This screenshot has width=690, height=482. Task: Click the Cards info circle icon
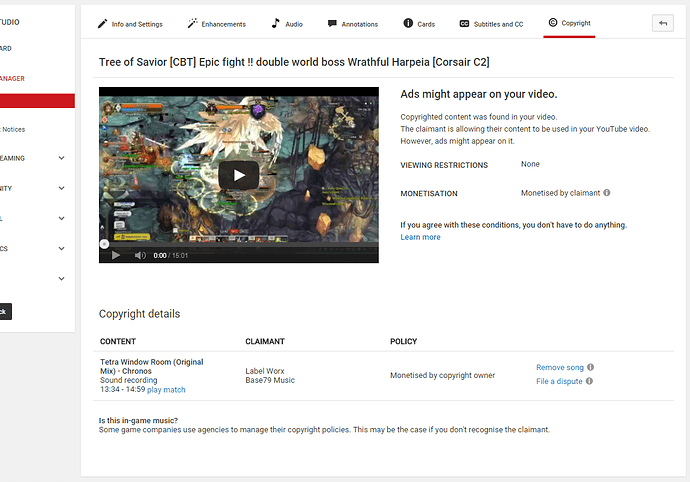(x=408, y=23)
